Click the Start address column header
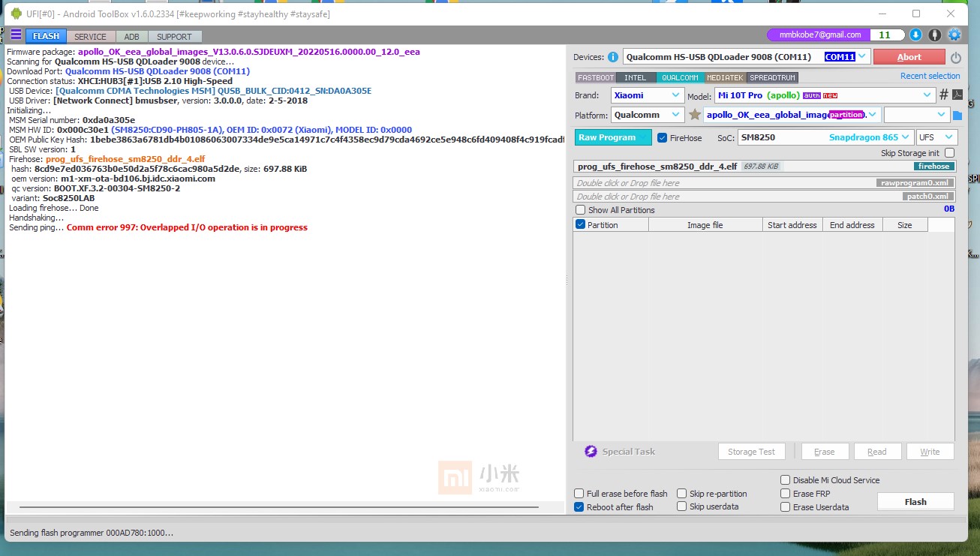Image resolution: width=980 pixels, height=556 pixels. tap(792, 225)
